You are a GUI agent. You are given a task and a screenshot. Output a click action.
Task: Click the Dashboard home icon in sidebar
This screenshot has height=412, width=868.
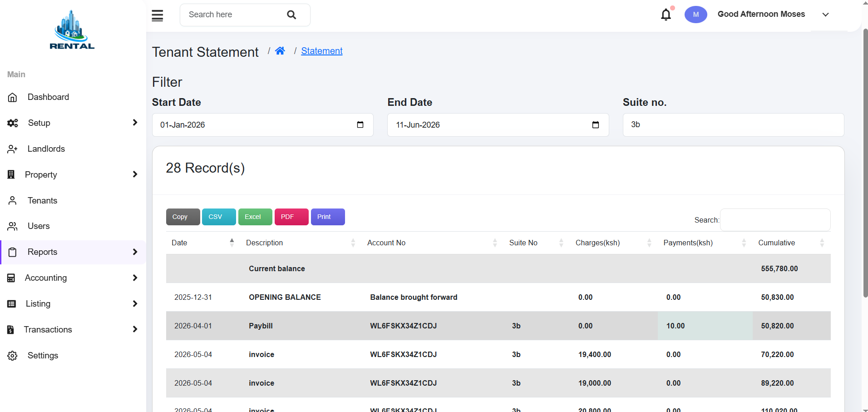tap(13, 97)
